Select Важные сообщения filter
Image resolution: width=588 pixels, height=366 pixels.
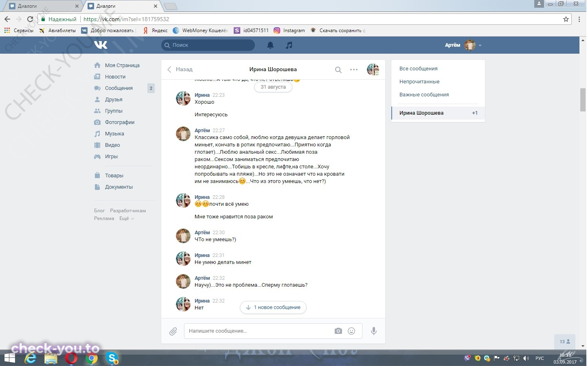pos(424,95)
